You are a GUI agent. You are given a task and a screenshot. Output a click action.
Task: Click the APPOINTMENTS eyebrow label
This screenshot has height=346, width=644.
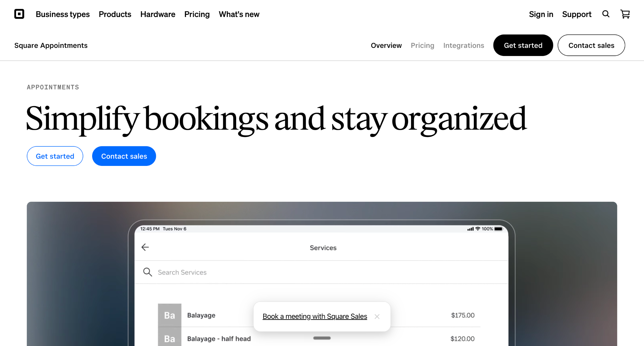coord(53,87)
